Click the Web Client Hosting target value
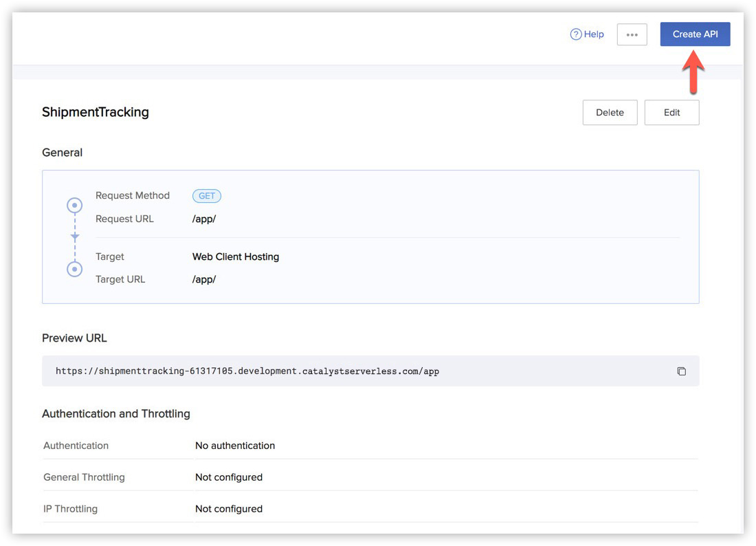The width and height of the screenshot is (756, 546). (x=236, y=257)
